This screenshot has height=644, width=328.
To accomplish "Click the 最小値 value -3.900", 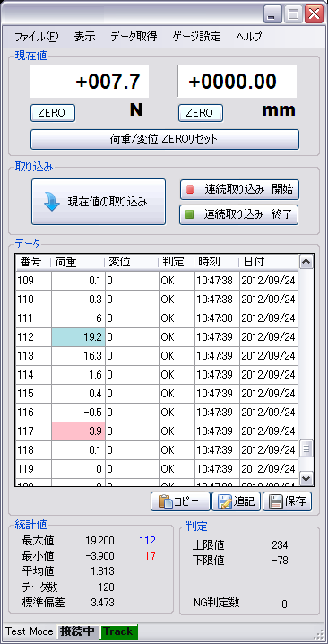I will (99, 556).
